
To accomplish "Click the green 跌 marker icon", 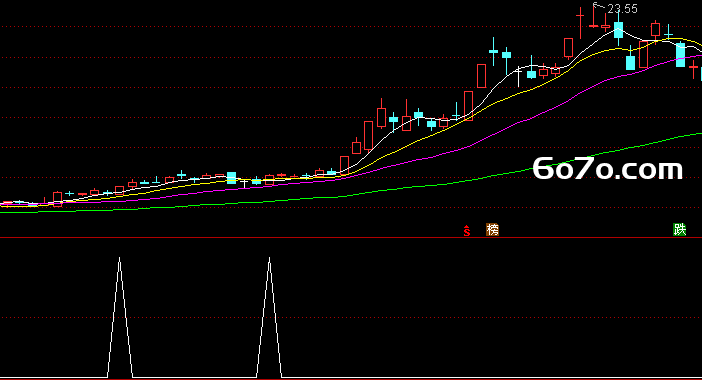I will [x=680, y=230].
